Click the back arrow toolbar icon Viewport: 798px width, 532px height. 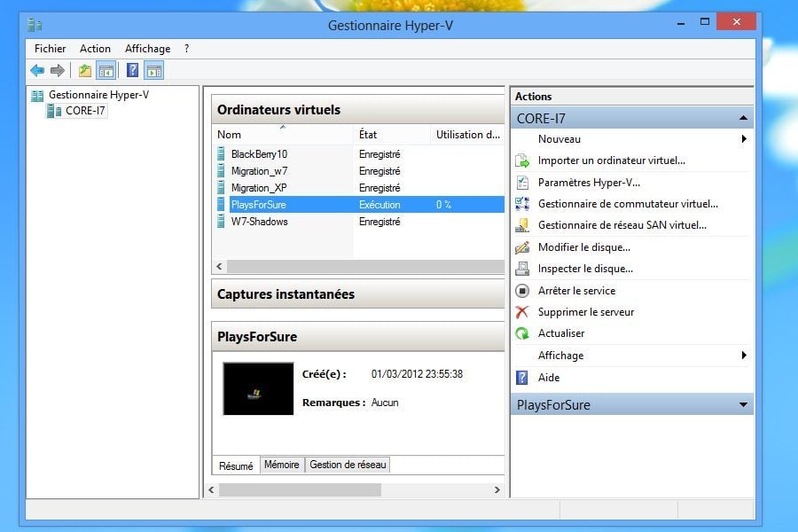[x=37, y=71]
